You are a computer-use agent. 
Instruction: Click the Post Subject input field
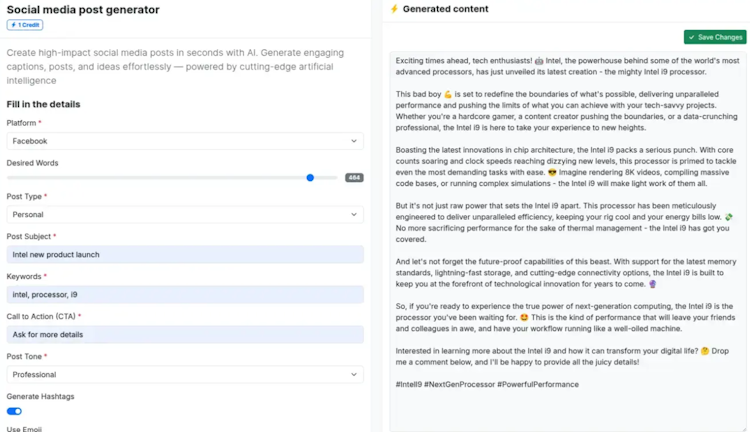[x=185, y=254]
